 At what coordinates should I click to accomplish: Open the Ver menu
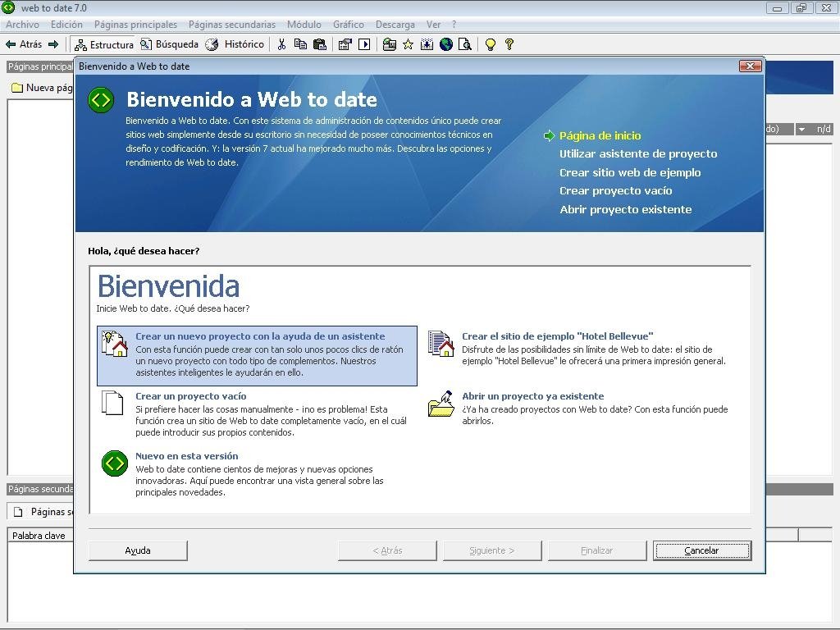pyautogui.click(x=433, y=25)
